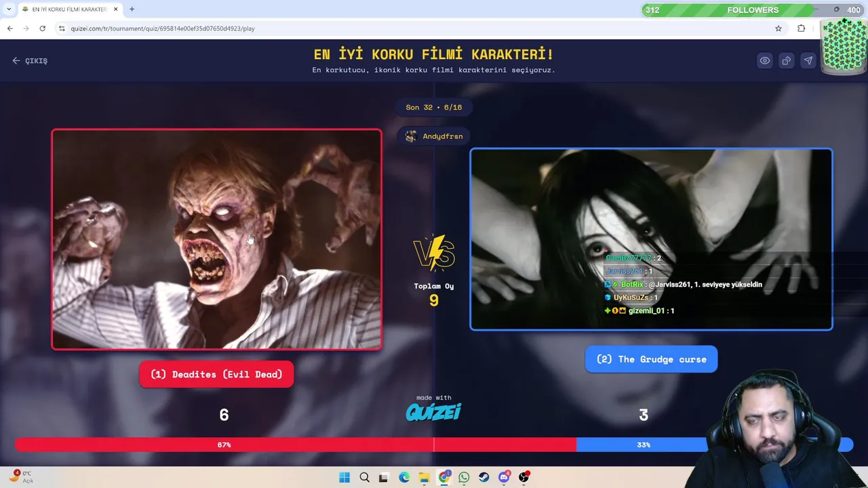Launch Microsoft Edge from taskbar
868x488 pixels.
point(404,477)
